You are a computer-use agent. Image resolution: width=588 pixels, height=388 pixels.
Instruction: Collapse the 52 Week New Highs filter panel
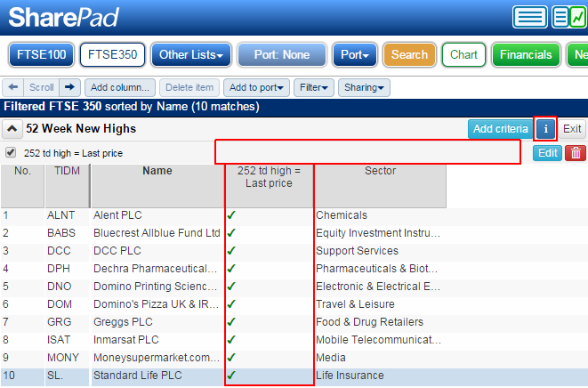click(x=12, y=129)
